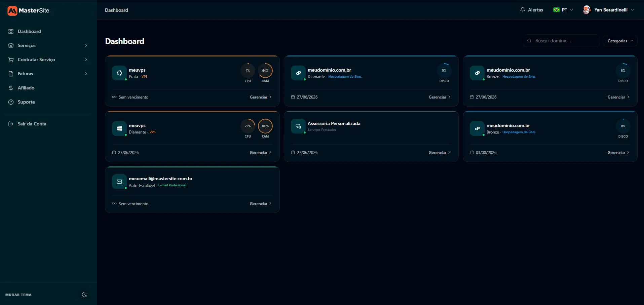Toggle theme with the moon icon
This screenshot has height=305, width=644.
(84, 295)
